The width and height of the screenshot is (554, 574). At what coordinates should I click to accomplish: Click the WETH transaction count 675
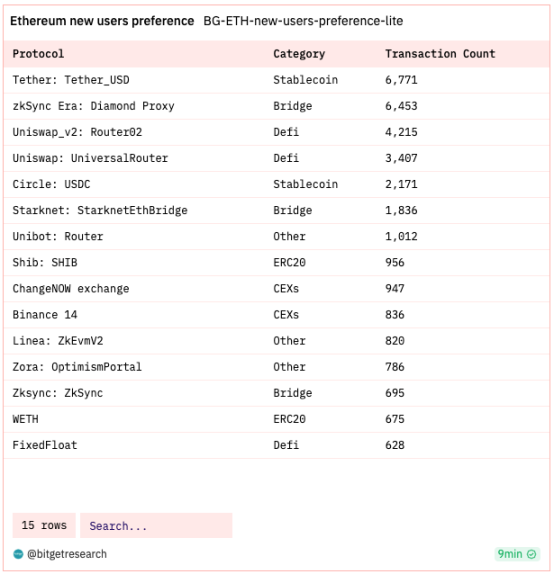tap(395, 419)
